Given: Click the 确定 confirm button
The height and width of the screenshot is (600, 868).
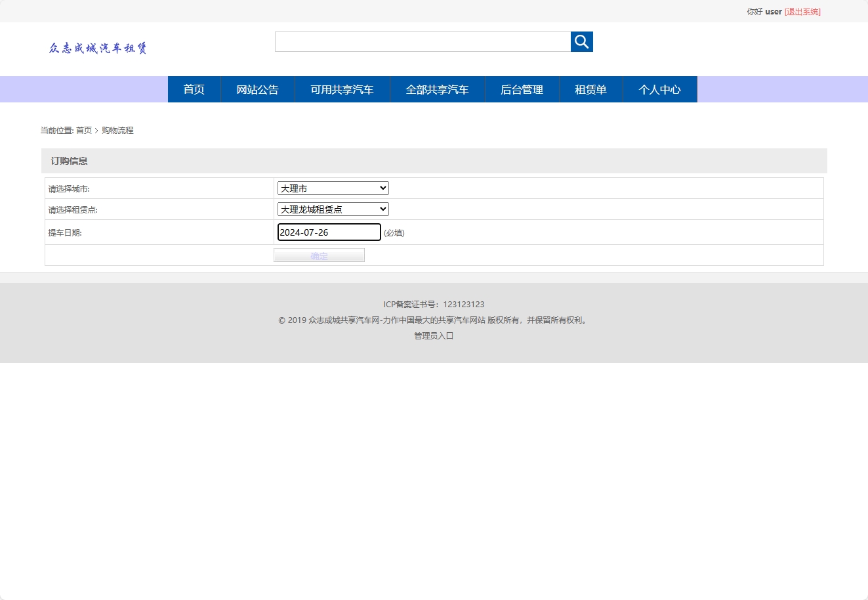Looking at the screenshot, I should [x=319, y=255].
